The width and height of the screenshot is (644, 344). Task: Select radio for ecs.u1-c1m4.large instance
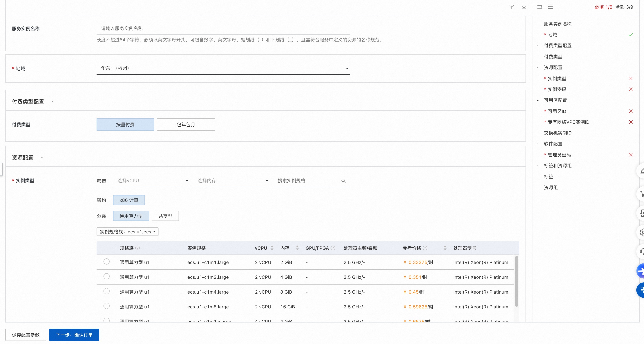[107, 291]
